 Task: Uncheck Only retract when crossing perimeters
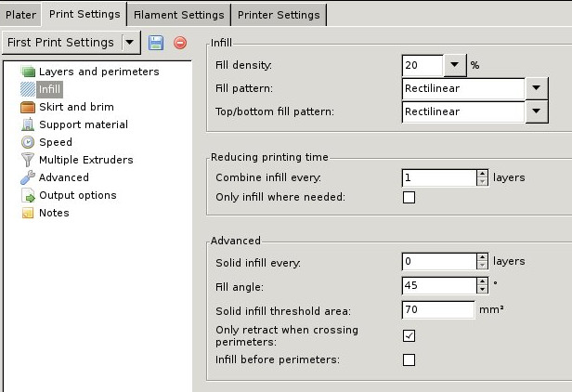pos(409,335)
